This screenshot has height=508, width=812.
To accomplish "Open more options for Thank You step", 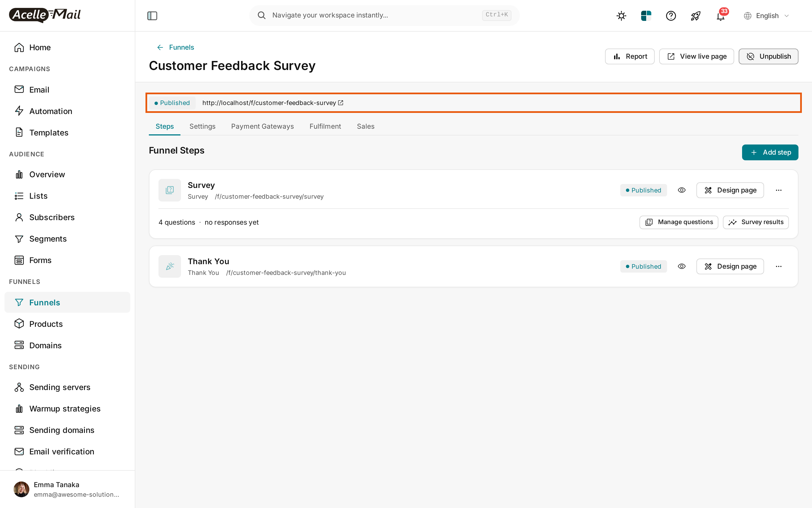I will [x=778, y=266].
